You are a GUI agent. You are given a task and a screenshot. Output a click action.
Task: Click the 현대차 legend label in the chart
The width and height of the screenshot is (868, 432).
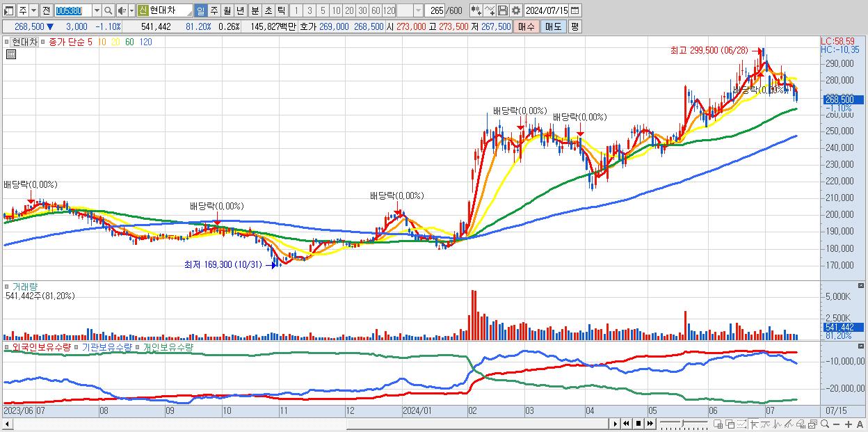pos(24,42)
